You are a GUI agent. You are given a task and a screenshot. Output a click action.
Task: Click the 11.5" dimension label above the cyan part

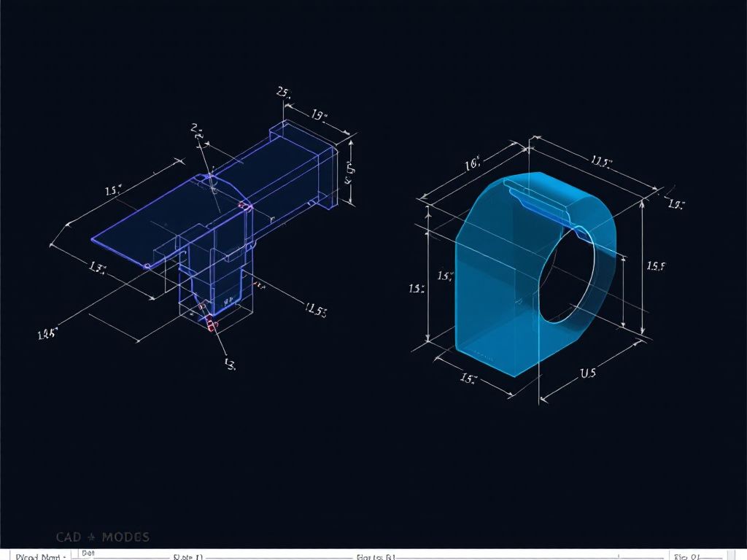(x=600, y=162)
